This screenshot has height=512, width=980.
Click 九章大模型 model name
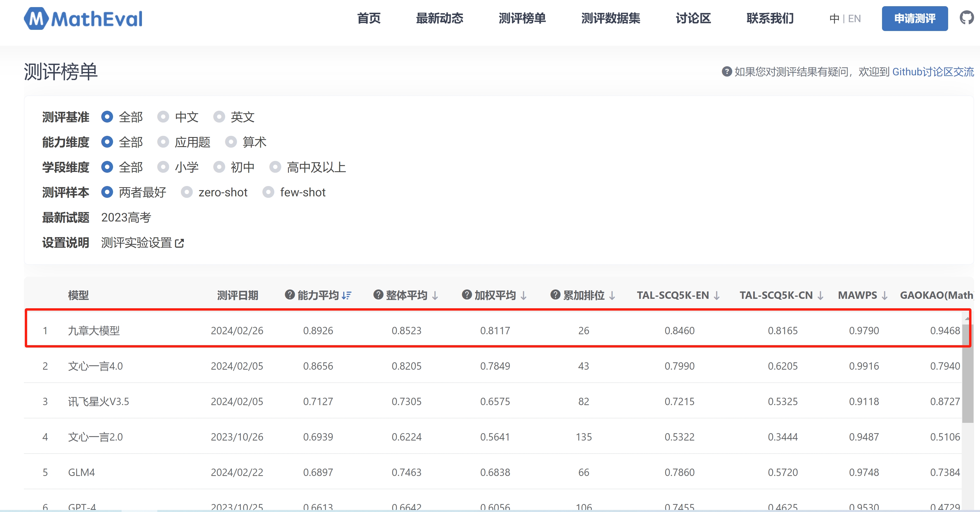click(94, 330)
